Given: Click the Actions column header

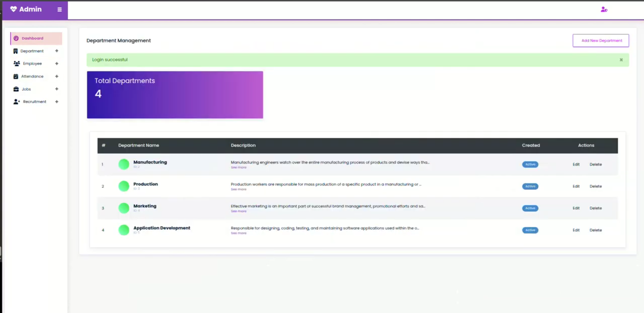Looking at the screenshot, I should [586, 145].
